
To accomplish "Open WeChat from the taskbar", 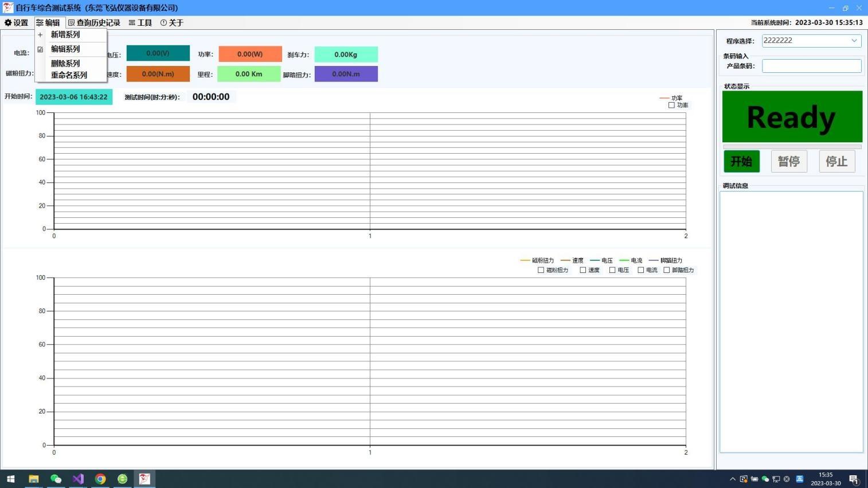I will pyautogui.click(x=56, y=479).
